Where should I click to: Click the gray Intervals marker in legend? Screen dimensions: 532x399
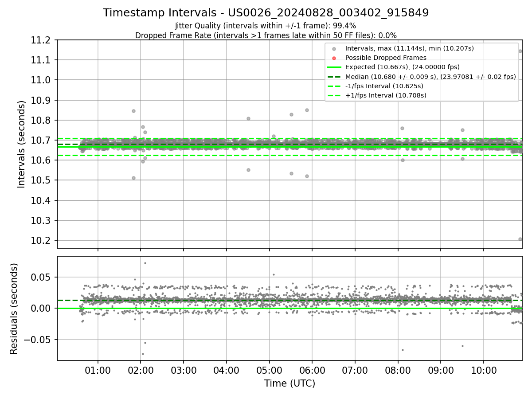[334, 49]
